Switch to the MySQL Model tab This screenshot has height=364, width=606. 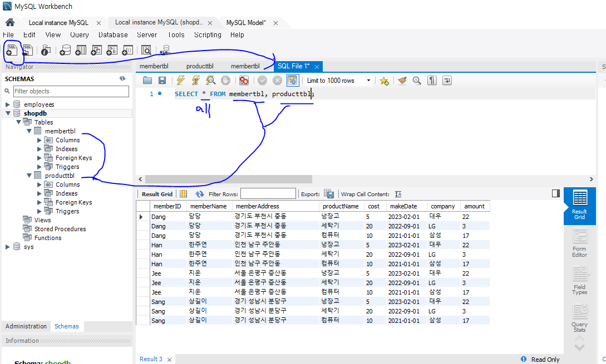pyautogui.click(x=246, y=23)
